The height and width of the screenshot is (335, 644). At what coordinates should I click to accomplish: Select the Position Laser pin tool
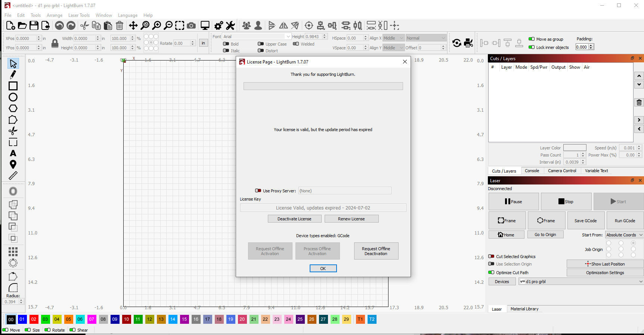[x=13, y=164]
